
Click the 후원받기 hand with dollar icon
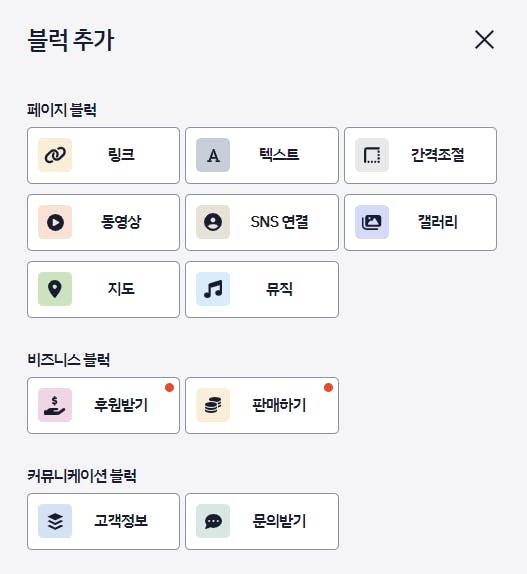(x=55, y=405)
